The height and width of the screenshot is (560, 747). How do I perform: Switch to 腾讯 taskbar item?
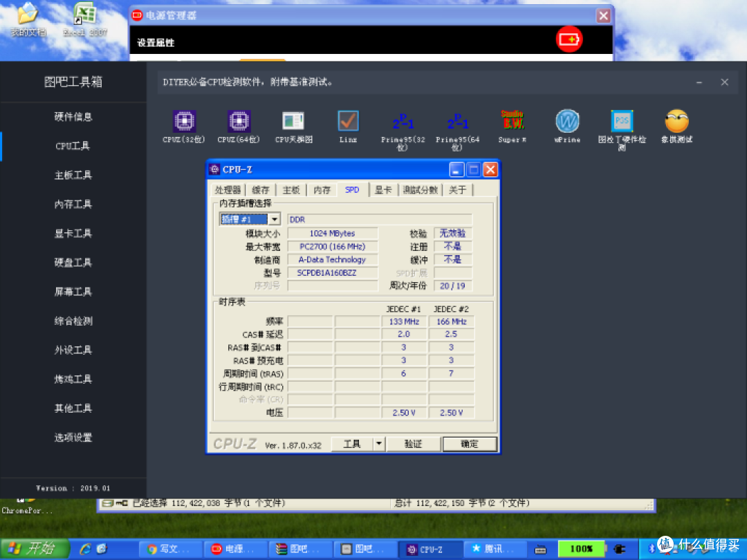pyautogui.click(x=495, y=549)
